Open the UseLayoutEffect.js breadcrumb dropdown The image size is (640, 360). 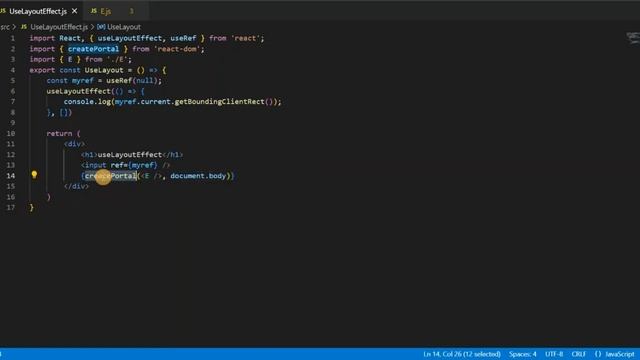point(59,27)
